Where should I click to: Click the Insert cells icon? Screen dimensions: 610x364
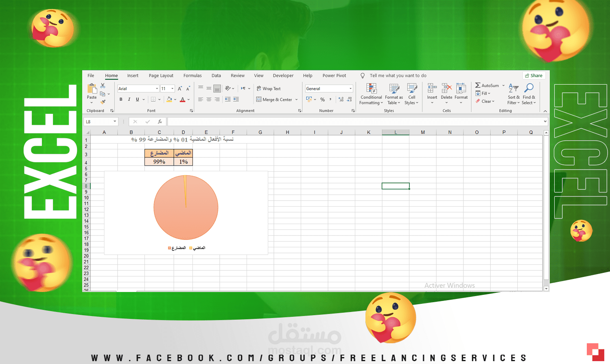coord(432,89)
